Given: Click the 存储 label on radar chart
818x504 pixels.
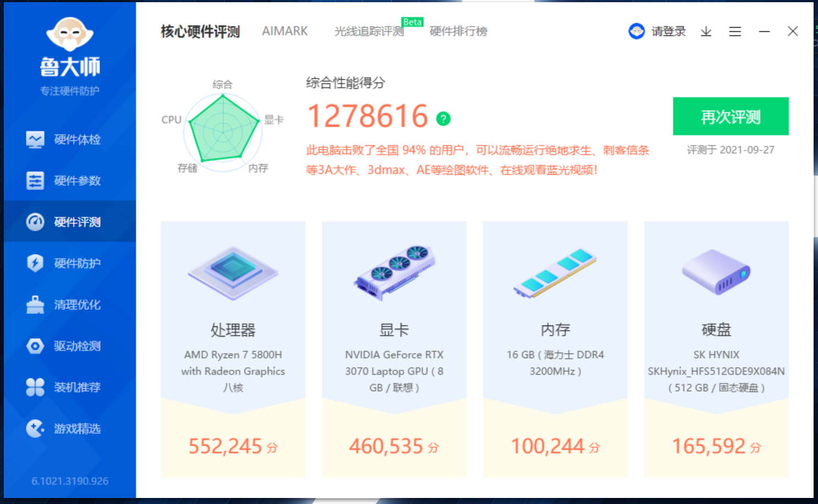Looking at the screenshot, I should coord(187,168).
